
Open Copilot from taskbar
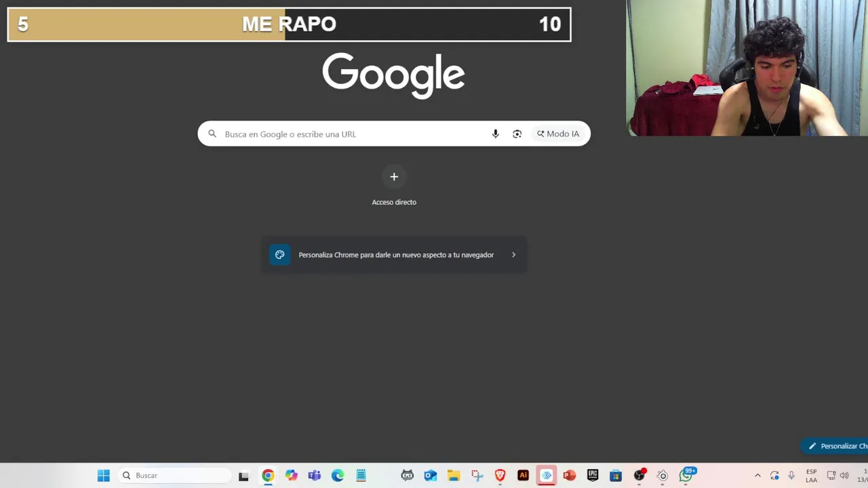pyautogui.click(x=292, y=476)
